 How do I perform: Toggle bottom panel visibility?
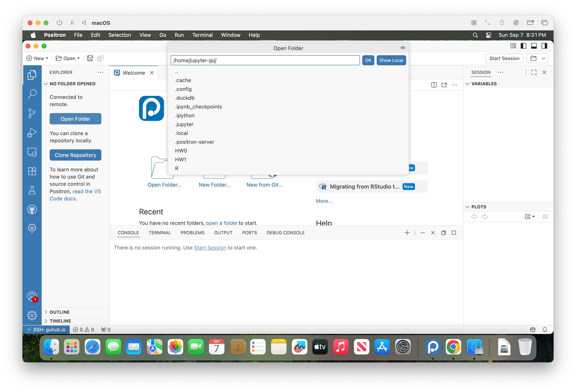[534, 46]
